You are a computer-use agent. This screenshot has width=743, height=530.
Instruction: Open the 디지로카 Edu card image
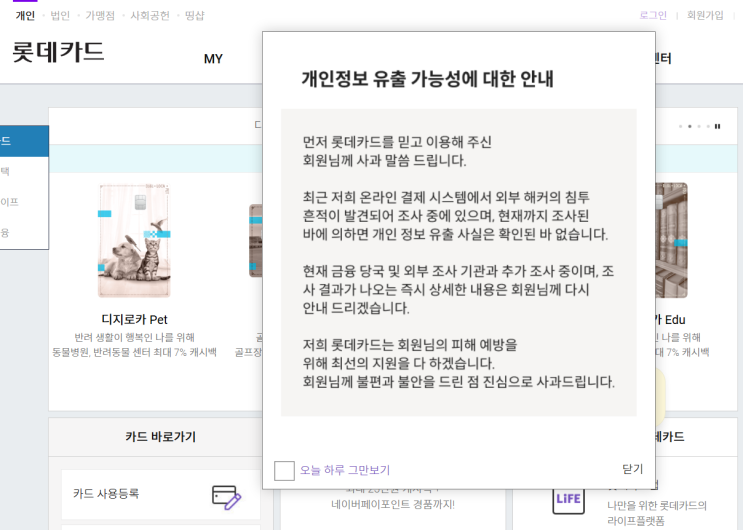click(x=671, y=240)
